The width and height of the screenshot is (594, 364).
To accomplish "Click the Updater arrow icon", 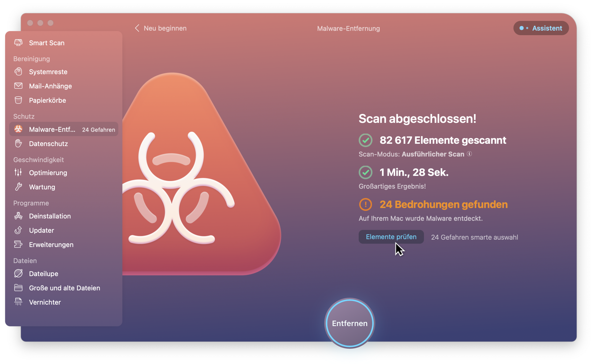I will click(x=18, y=230).
